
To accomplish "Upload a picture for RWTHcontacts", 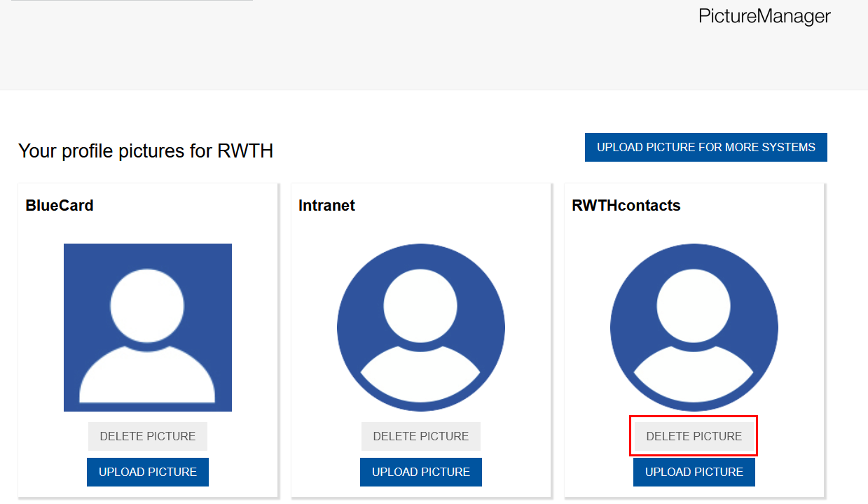I will (x=694, y=472).
